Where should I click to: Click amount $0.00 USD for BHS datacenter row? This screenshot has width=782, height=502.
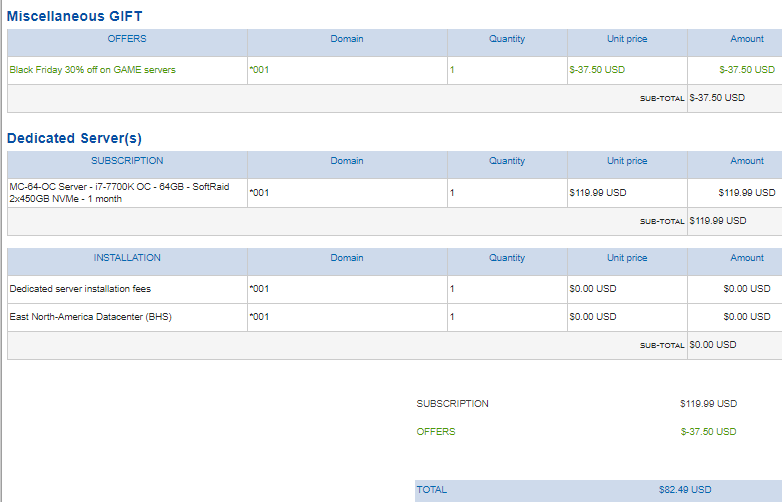pyautogui.click(x=747, y=317)
